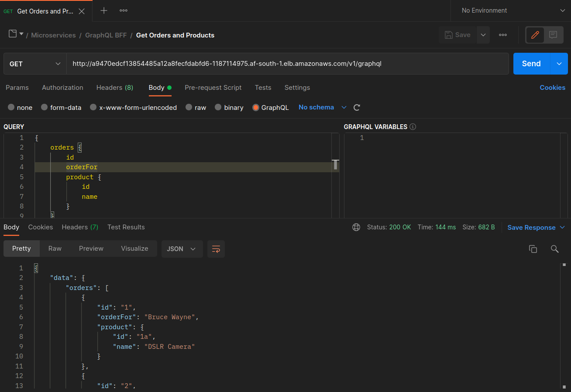Open the JSON format dropdown
The height and width of the screenshot is (392, 571).
[x=182, y=249]
